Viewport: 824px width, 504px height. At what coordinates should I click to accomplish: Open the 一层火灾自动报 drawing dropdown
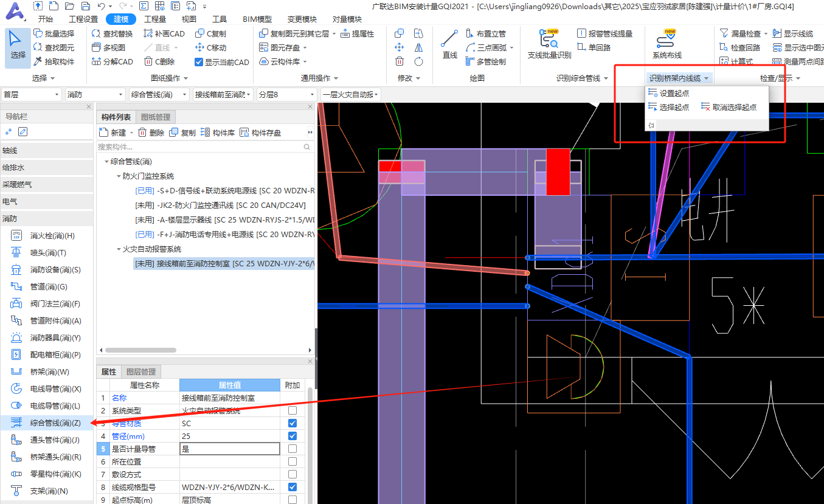tap(350, 94)
